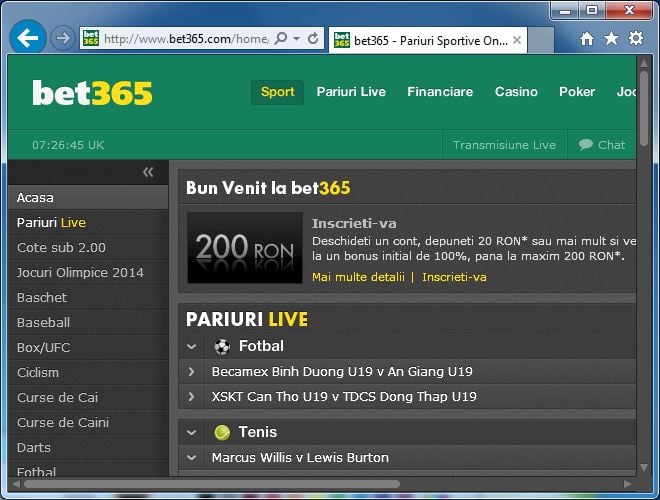Click the address bar URL field
Viewport: 660px width, 500px height.
point(186,39)
